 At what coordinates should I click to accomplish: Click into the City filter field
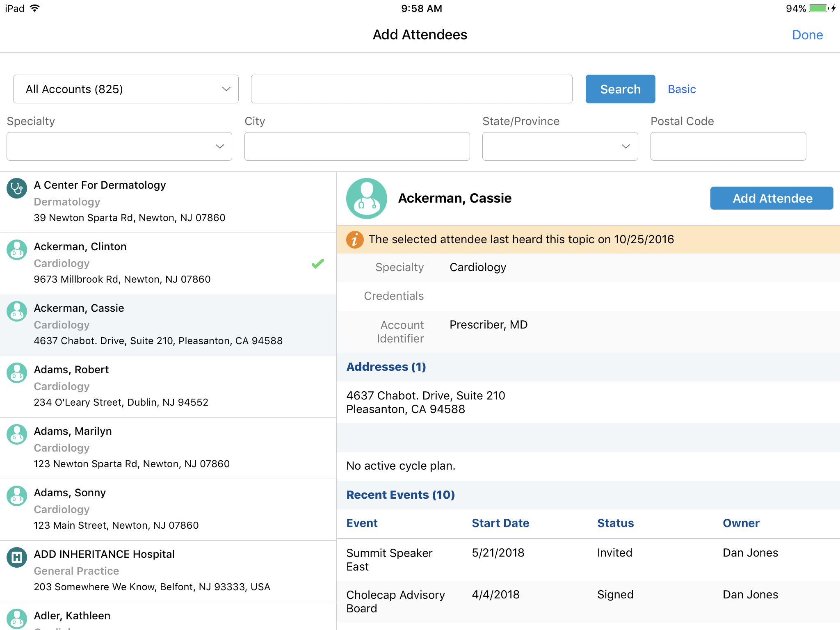tap(357, 146)
